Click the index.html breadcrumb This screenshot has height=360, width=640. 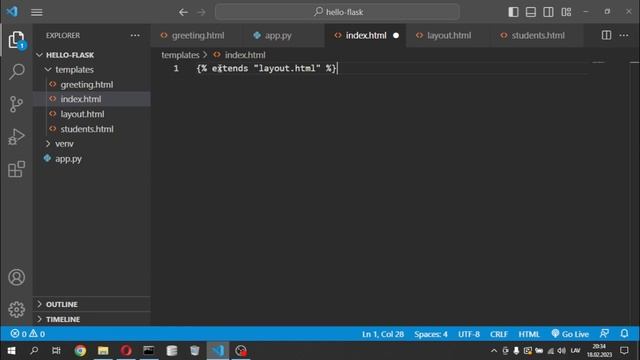click(x=240, y=55)
